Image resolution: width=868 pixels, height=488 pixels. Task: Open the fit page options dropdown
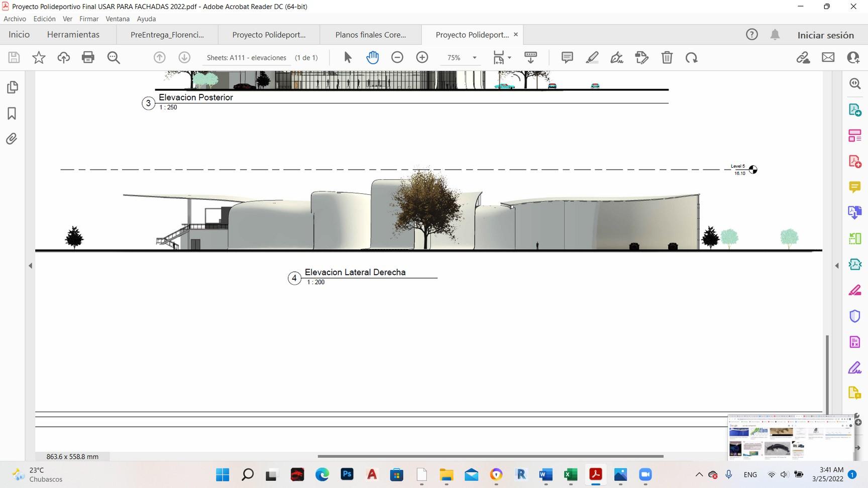(502, 58)
